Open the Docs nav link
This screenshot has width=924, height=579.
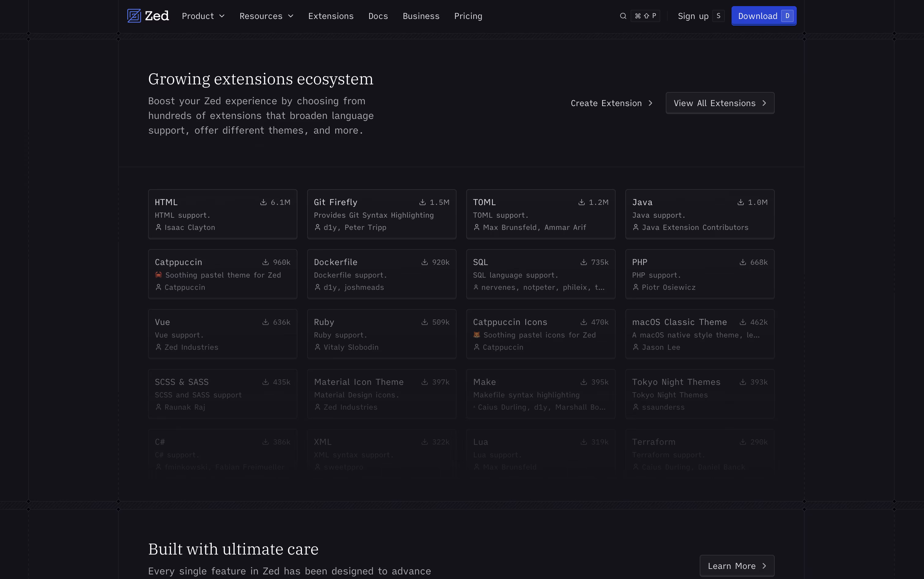pos(378,16)
